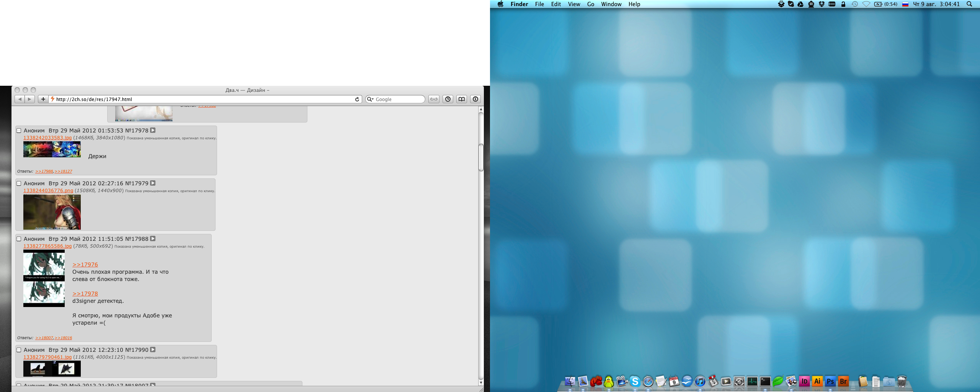Open the Trash in the Dock

point(902,381)
